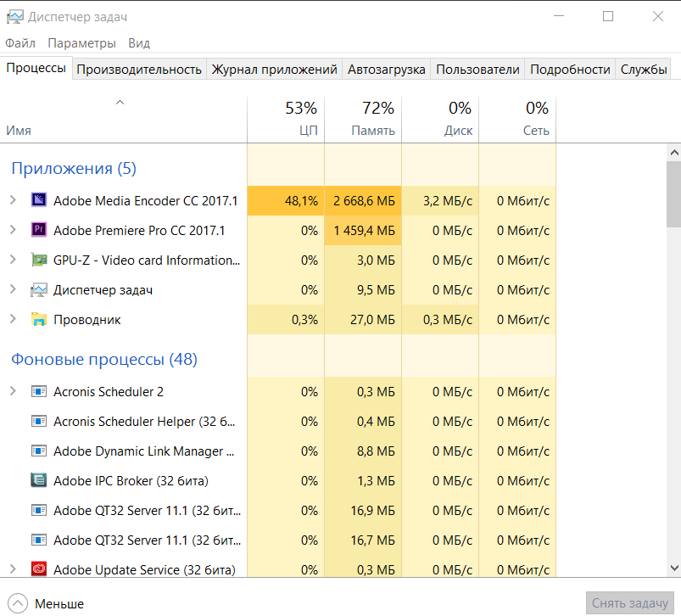Image resolution: width=681 pixels, height=616 pixels.
Task: Click the Adobe Media Encoder app icon
Action: coord(39,200)
